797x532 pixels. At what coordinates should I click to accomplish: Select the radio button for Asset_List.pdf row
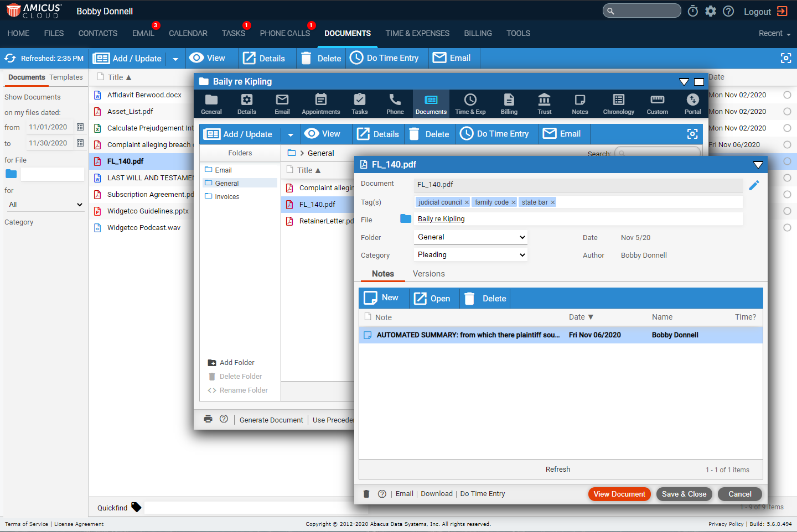[x=787, y=112]
